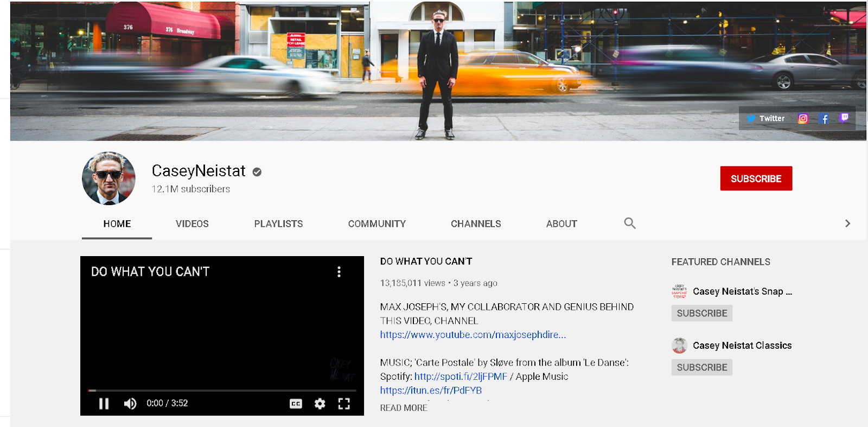The width and height of the screenshot is (868, 427).
Task: Expand description with READ MORE
Action: coord(404,408)
